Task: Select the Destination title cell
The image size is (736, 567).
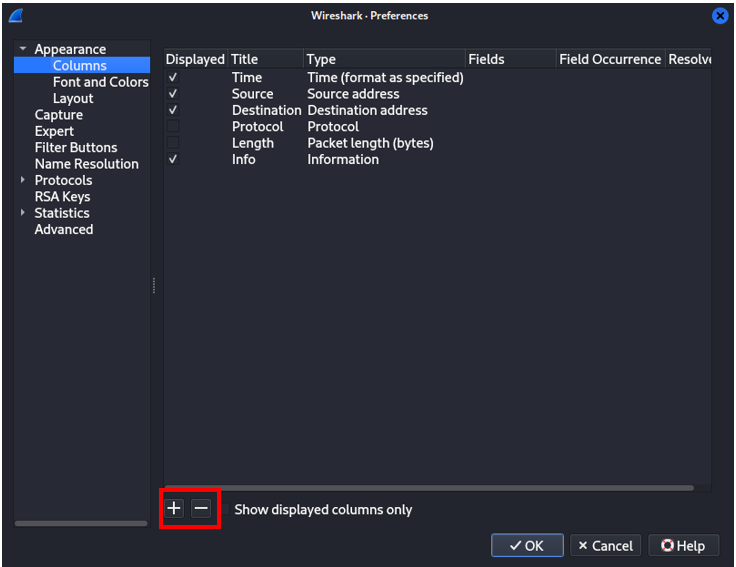Action: pos(267,110)
